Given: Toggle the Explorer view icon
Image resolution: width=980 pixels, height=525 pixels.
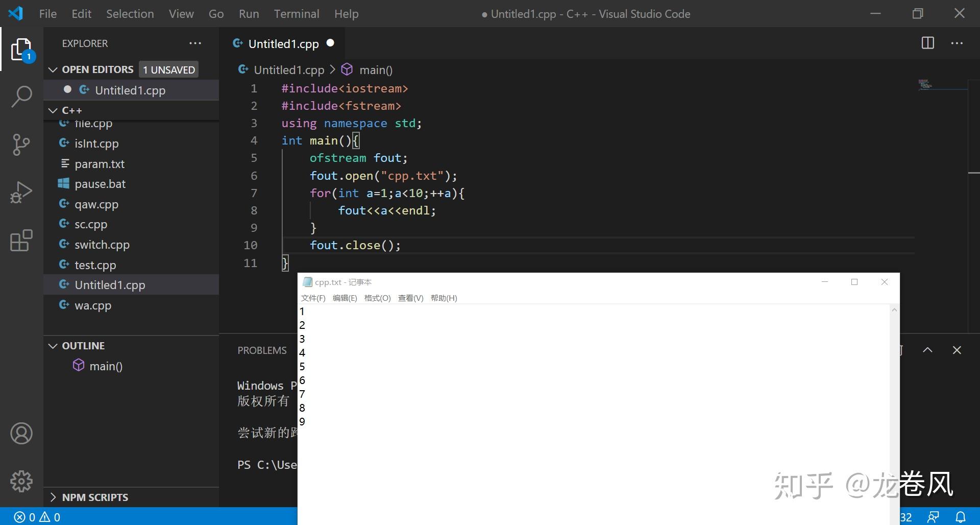Looking at the screenshot, I should 21,50.
